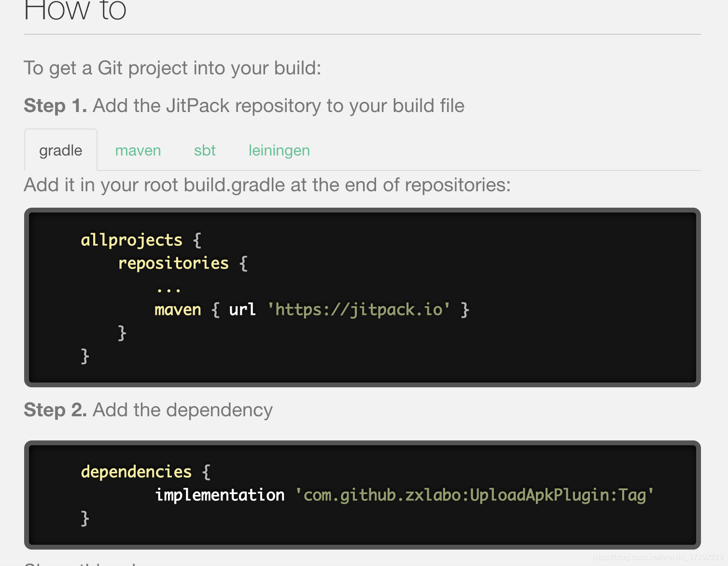Click the 'maven' keyword in the code block
Screen dimensions: 728x566
tap(178, 310)
